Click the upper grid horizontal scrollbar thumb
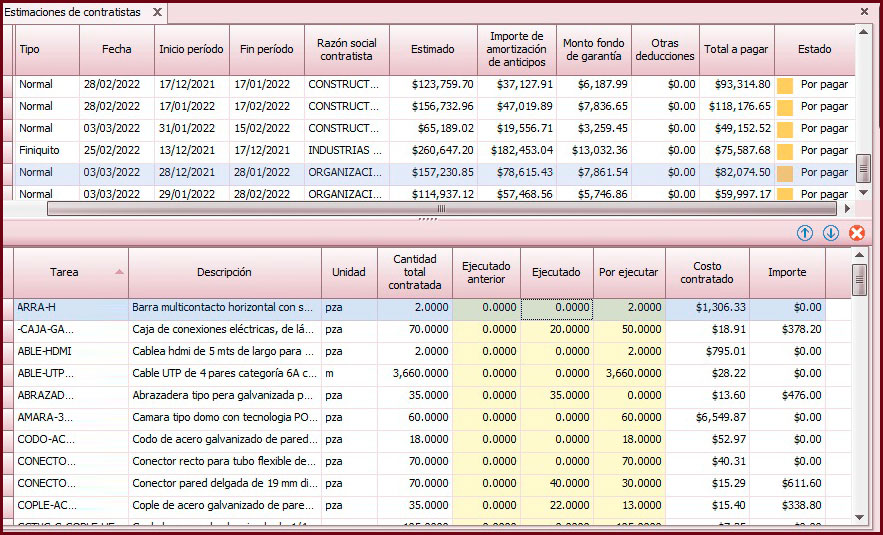The image size is (883, 535). (x=442, y=209)
